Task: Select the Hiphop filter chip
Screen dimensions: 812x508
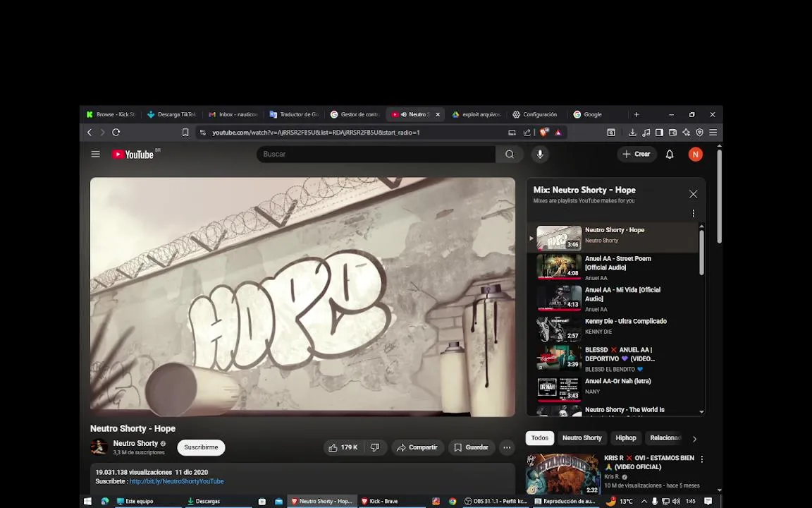Action: (x=626, y=438)
